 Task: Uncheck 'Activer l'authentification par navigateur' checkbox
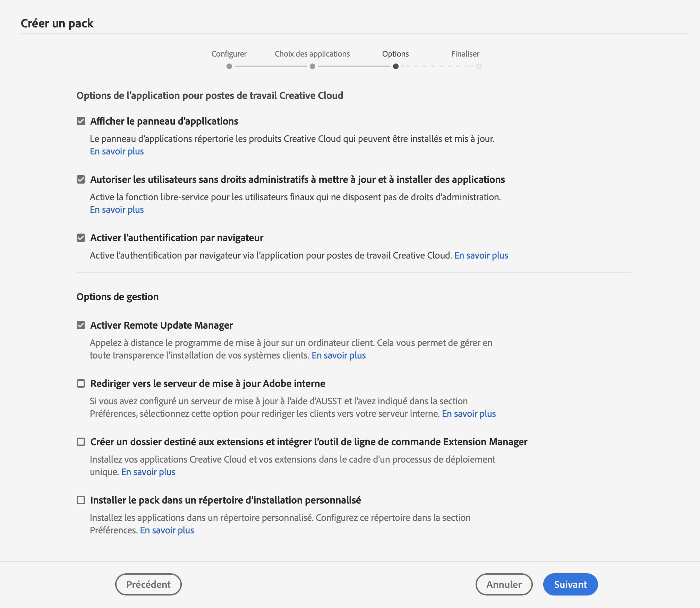click(81, 238)
